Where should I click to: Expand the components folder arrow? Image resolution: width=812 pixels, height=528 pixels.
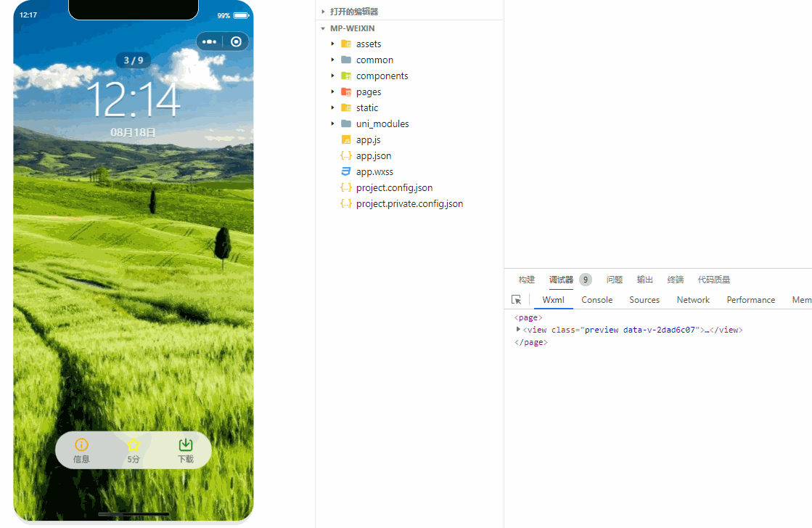332,76
